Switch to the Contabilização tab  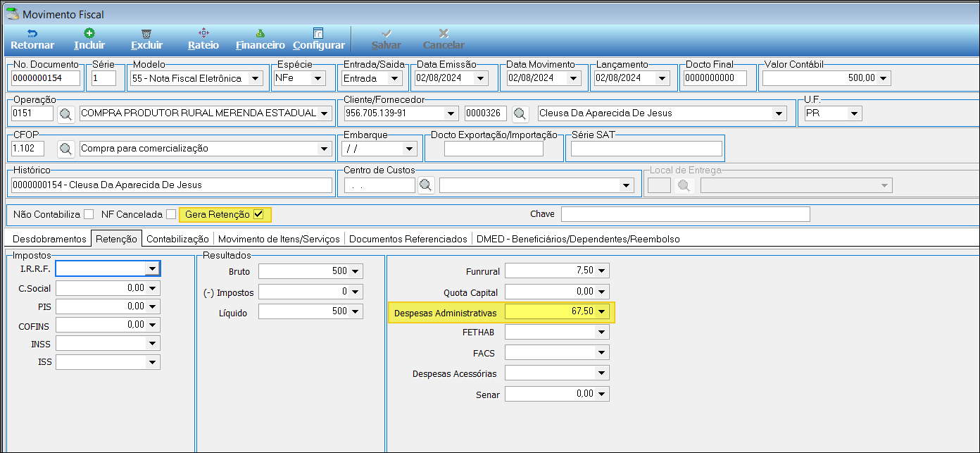tap(177, 239)
